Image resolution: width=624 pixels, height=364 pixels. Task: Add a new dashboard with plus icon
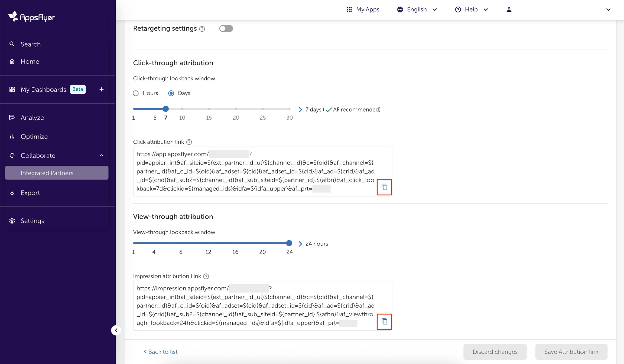tap(102, 89)
